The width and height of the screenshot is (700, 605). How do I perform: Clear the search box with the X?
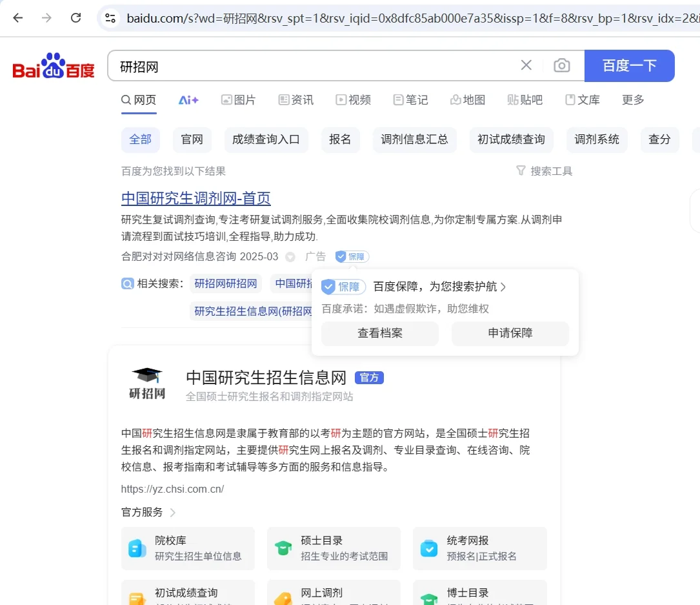(x=526, y=65)
